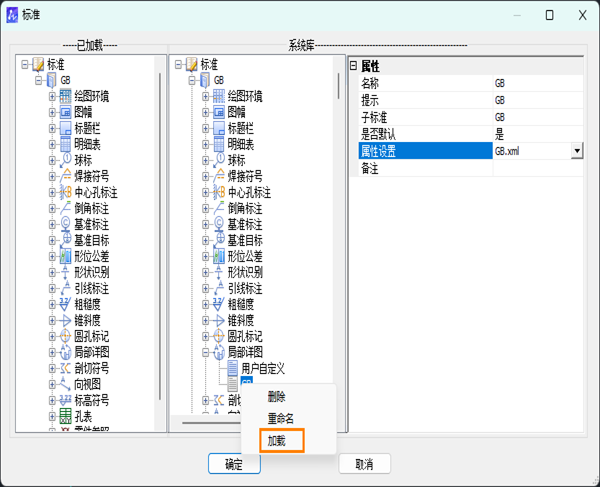Click the 已加载 tree vertical scrollbar
Image resolution: width=600 pixels, height=487 pixels.
point(160,236)
